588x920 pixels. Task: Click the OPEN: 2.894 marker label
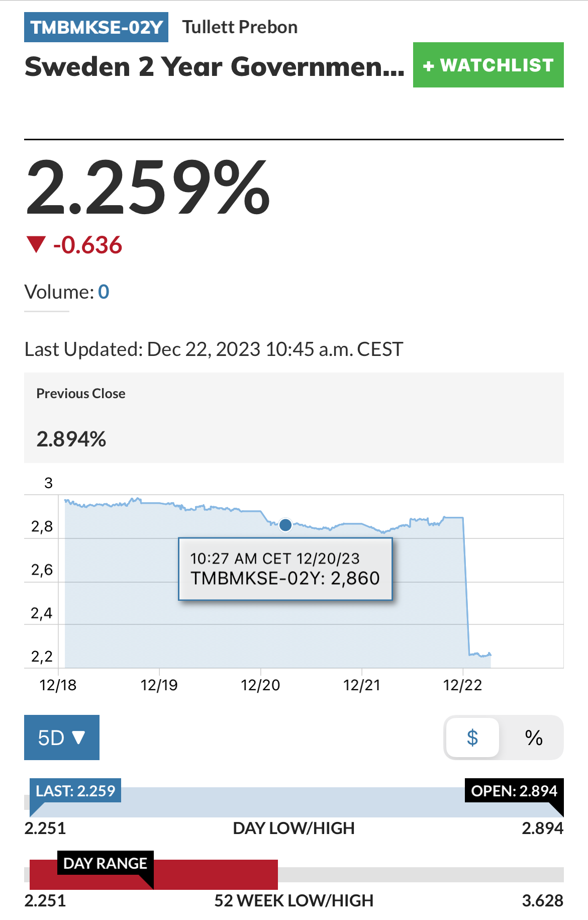pyautogui.click(x=514, y=791)
